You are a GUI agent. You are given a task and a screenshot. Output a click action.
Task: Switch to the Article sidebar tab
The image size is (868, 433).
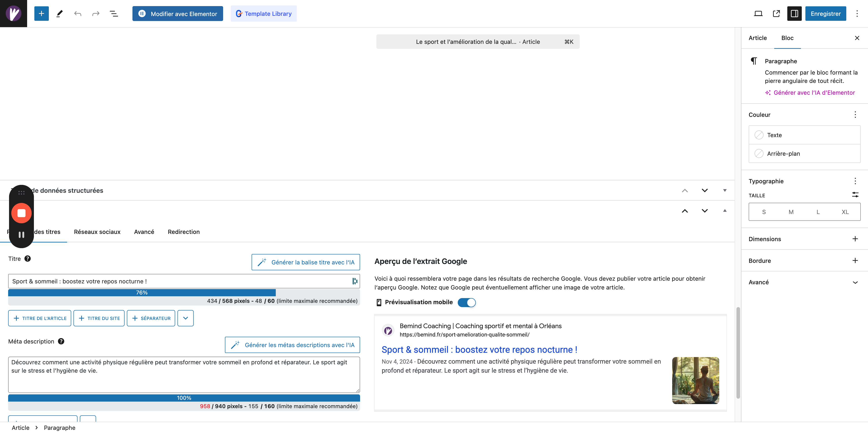point(757,38)
